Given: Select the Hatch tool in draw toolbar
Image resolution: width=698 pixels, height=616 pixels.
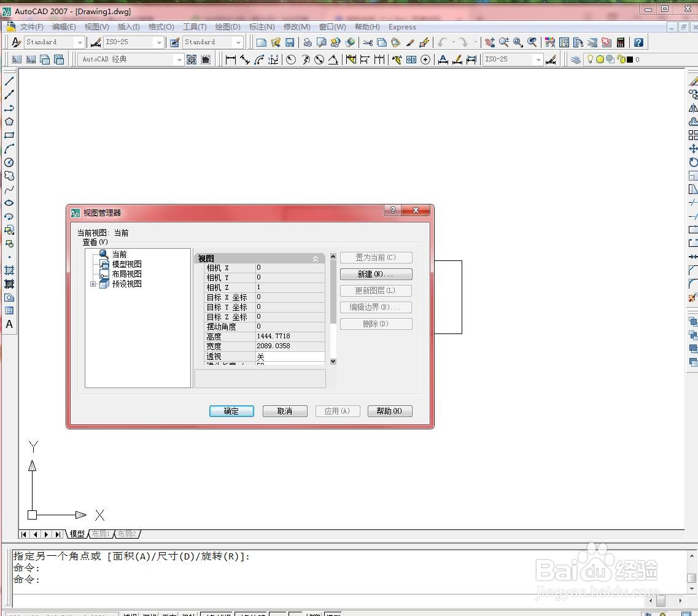Looking at the screenshot, I should point(9,270).
